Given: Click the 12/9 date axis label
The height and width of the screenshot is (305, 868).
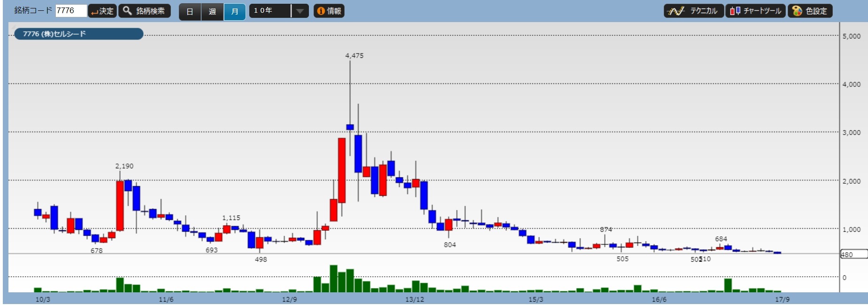Looking at the screenshot, I should pos(290,299).
